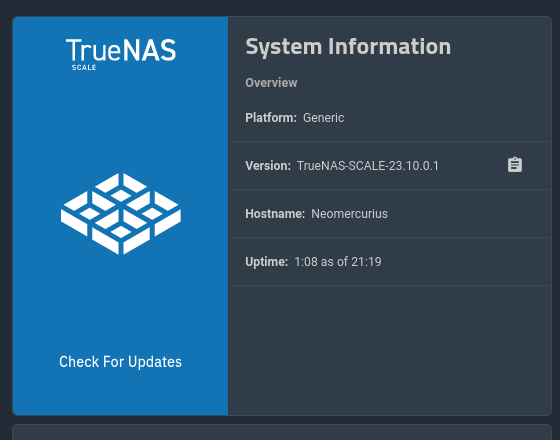Screen dimensions: 560x440
Task: Click the Check For Updates button
Action: (120, 362)
